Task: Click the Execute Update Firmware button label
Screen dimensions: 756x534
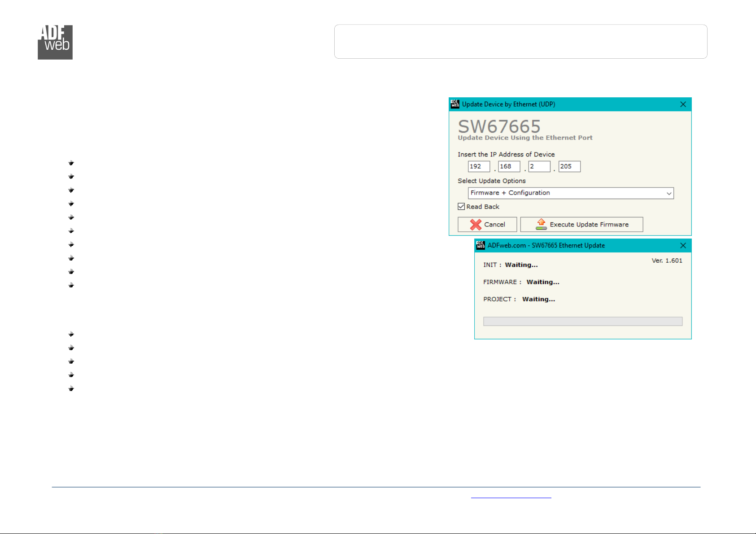Action: [589, 225]
